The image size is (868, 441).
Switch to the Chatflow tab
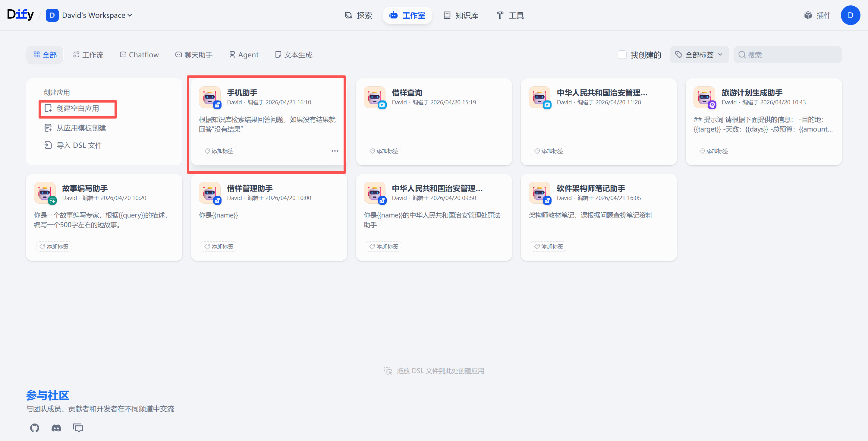coord(139,55)
